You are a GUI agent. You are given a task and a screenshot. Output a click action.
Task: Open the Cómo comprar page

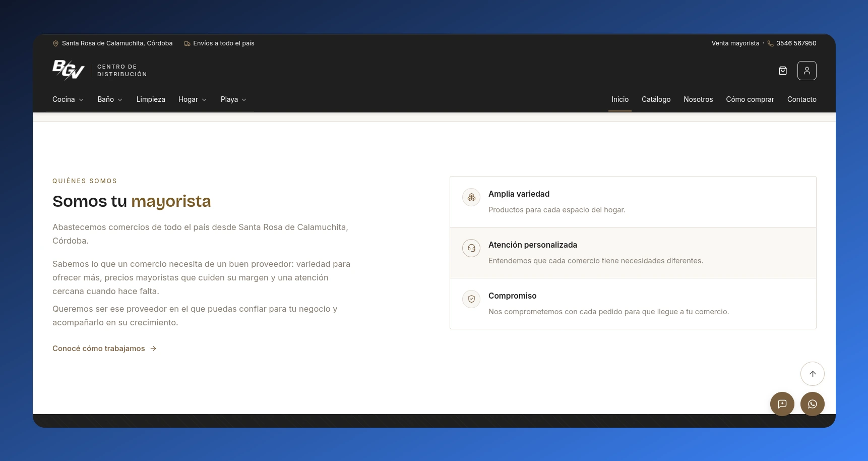(x=750, y=99)
